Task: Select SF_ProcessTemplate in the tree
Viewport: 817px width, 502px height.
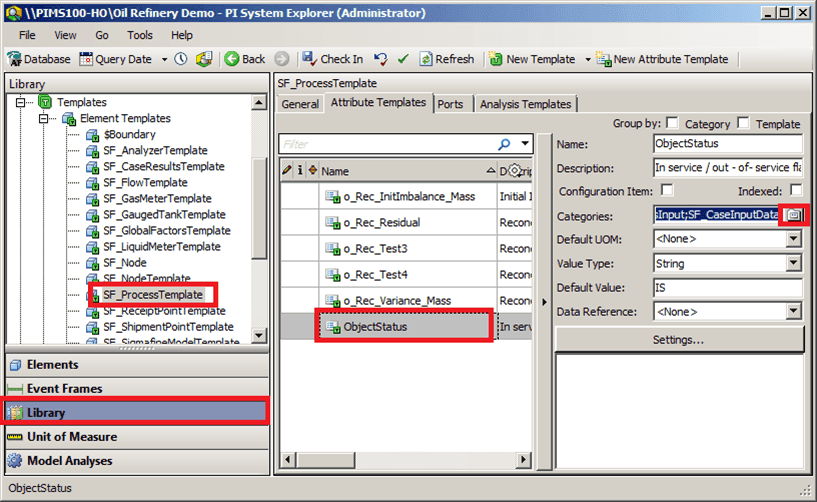Action: [x=153, y=295]
